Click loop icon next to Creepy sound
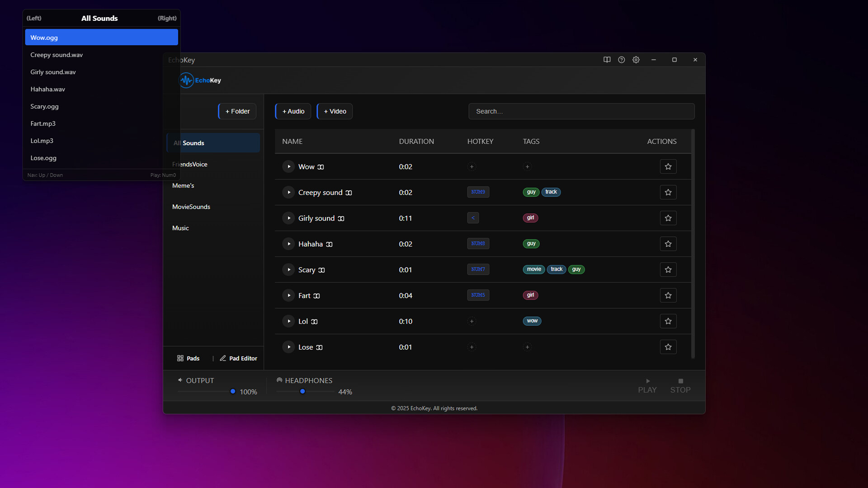The image size is (868, 488). point(349,193)
